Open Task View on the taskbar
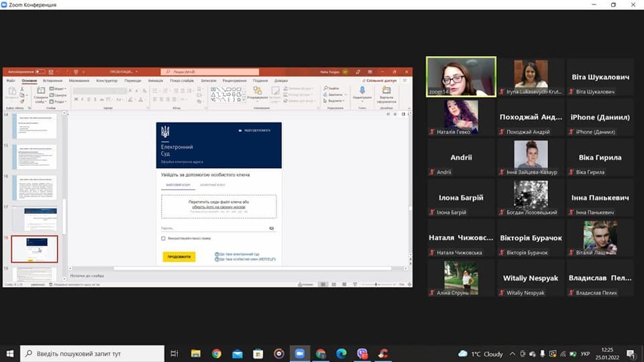 174,353
